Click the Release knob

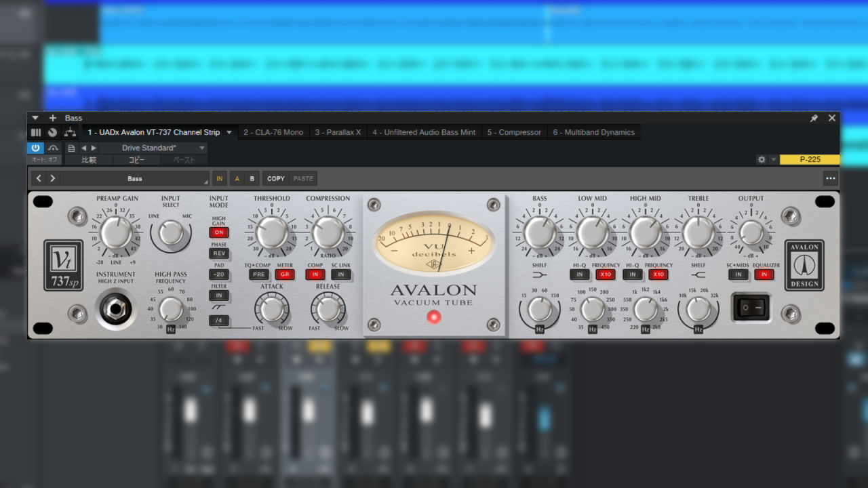tap(328, 310)
